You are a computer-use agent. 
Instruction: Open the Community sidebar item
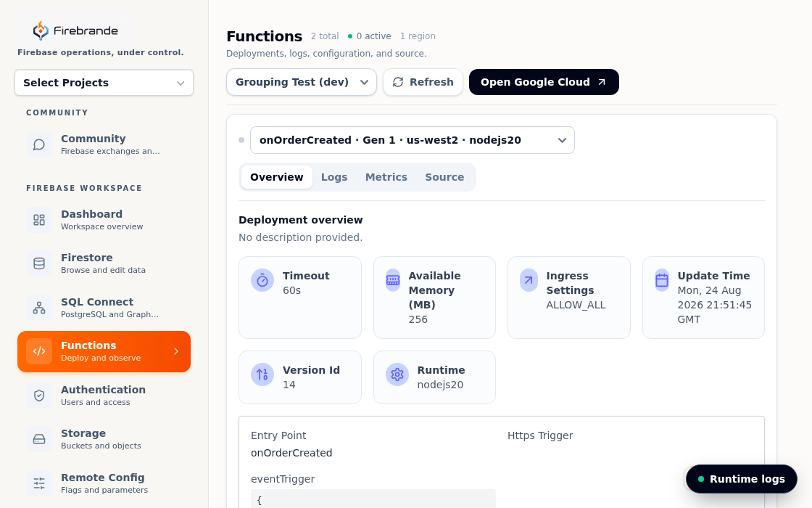pos(104,144)
